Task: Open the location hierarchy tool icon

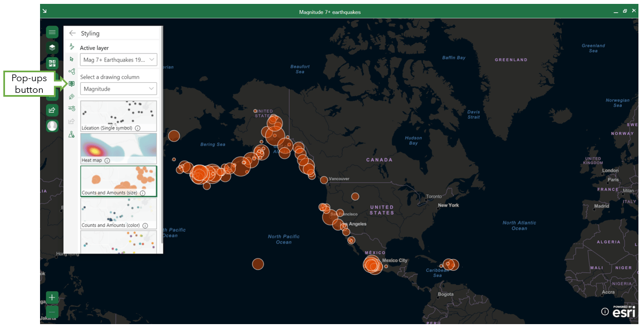Action: click(x=72, y=134)
